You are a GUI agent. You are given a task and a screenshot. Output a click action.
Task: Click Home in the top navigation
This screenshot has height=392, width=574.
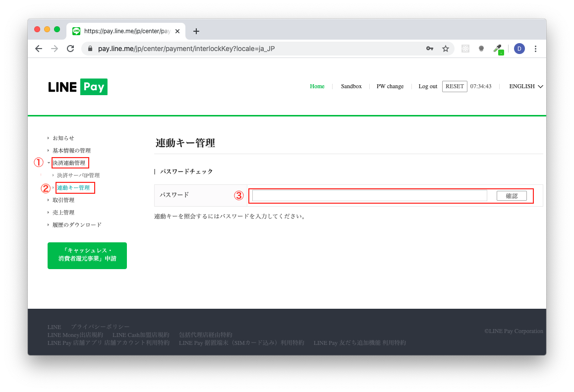point(317,86)
